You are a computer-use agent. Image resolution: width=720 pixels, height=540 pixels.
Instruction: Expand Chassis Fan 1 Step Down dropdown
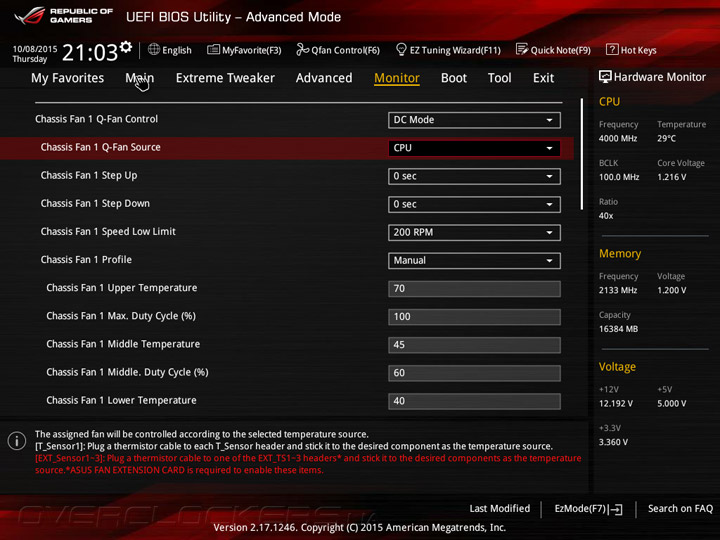pos(474,204)
